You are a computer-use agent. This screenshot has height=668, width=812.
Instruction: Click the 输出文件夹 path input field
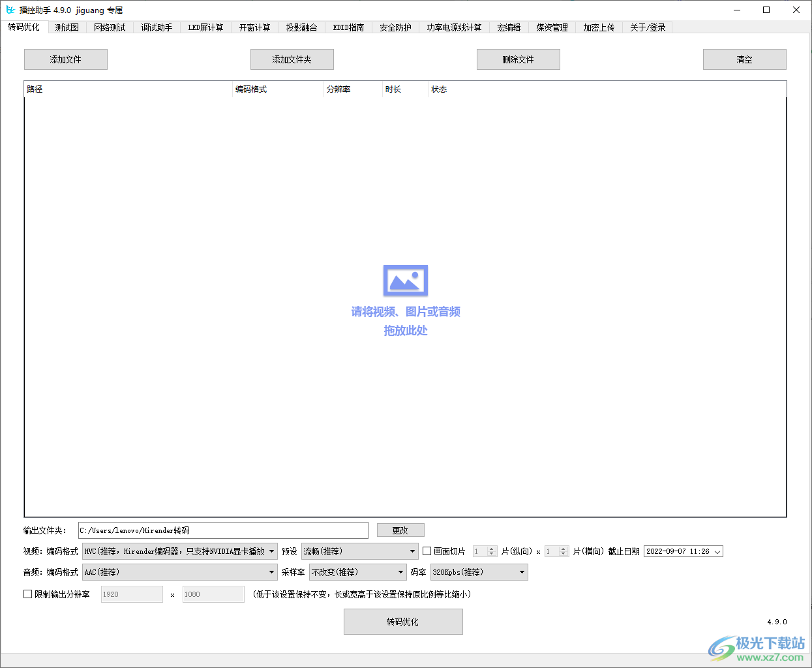[222, 530]
